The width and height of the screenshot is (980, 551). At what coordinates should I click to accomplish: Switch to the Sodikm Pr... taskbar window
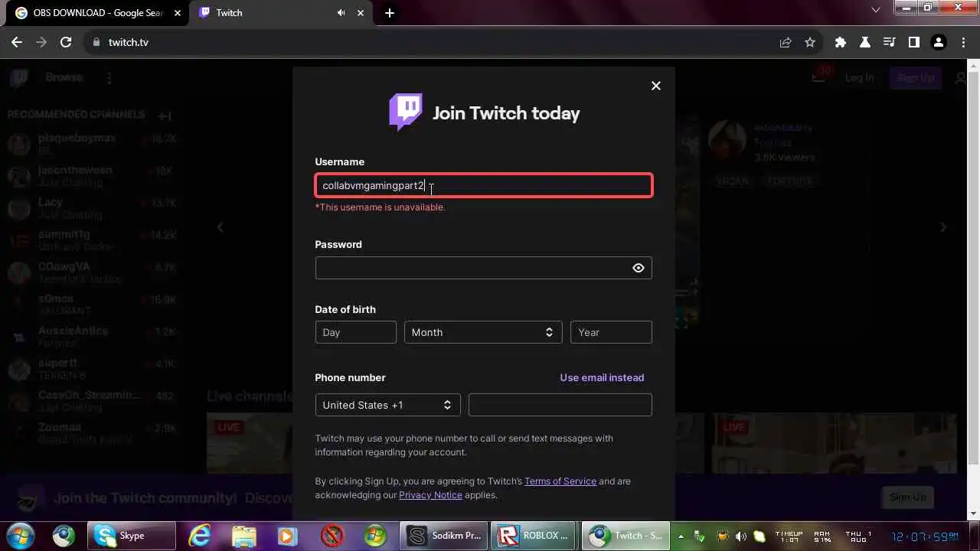[446, 536]
